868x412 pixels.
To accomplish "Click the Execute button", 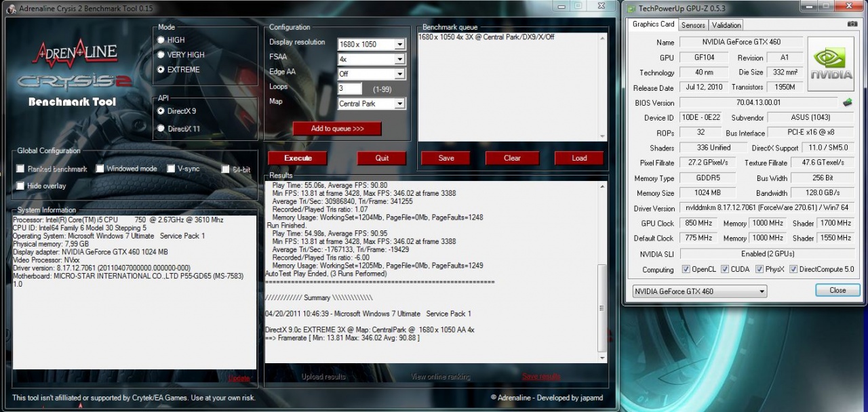I will 298,158.
